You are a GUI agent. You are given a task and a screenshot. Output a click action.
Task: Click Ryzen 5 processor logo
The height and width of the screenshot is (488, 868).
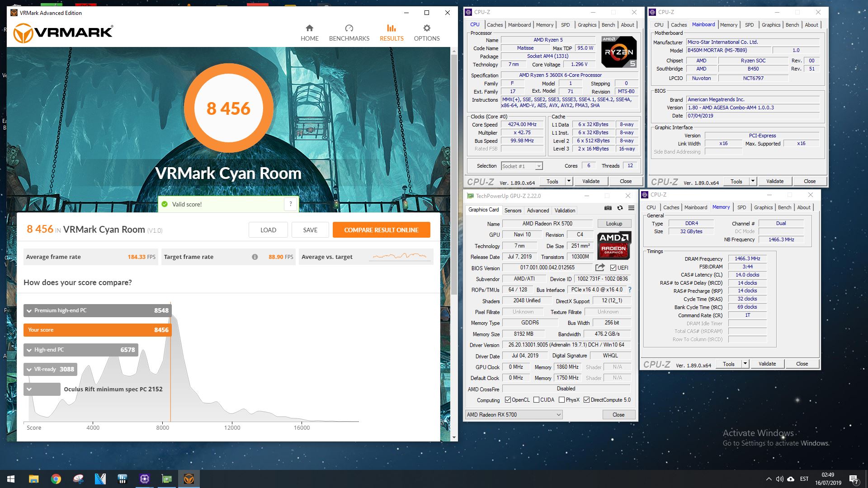[619, 52]
